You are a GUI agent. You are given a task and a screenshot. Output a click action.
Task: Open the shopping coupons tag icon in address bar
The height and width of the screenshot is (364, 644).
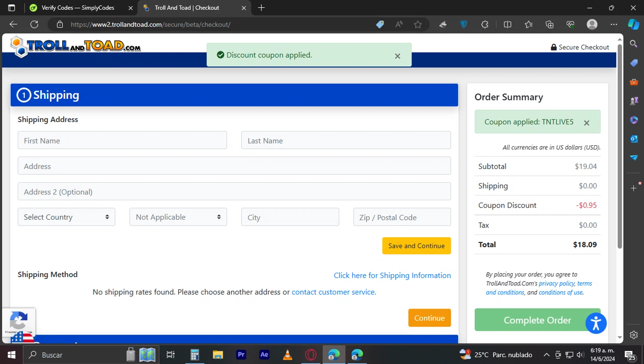380,24
